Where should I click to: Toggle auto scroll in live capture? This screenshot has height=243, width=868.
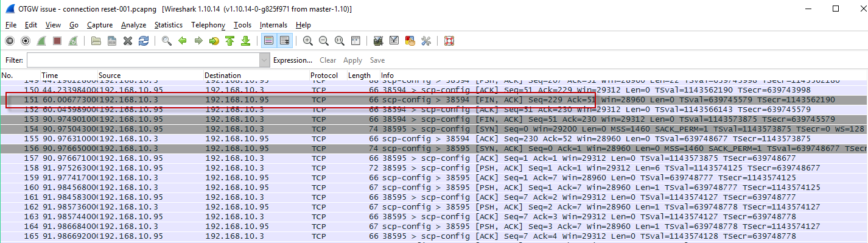284,41
